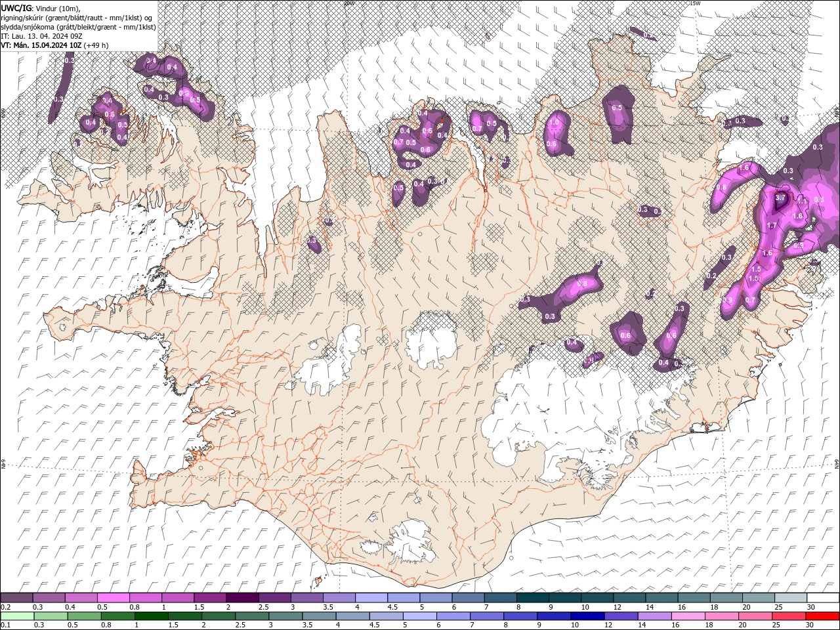
Task: Click the "0.4" label in the upper legend
Action: (x=70, y=607)
